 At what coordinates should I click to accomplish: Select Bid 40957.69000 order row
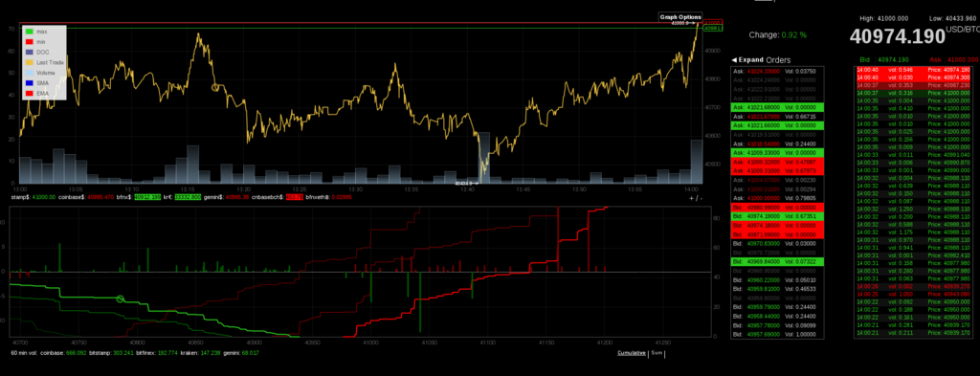coord(777,334)
